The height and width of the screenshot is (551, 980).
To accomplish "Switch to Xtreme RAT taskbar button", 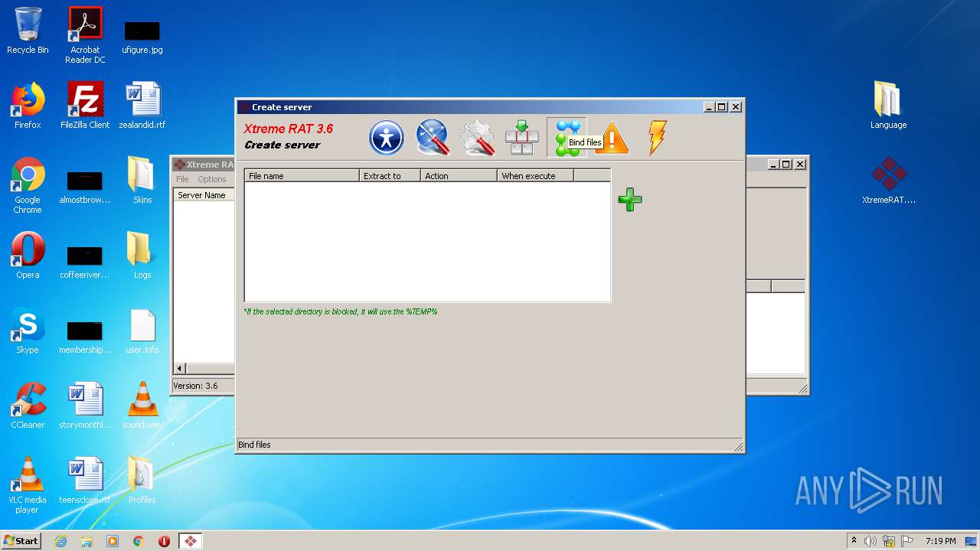I will [190, 541].
